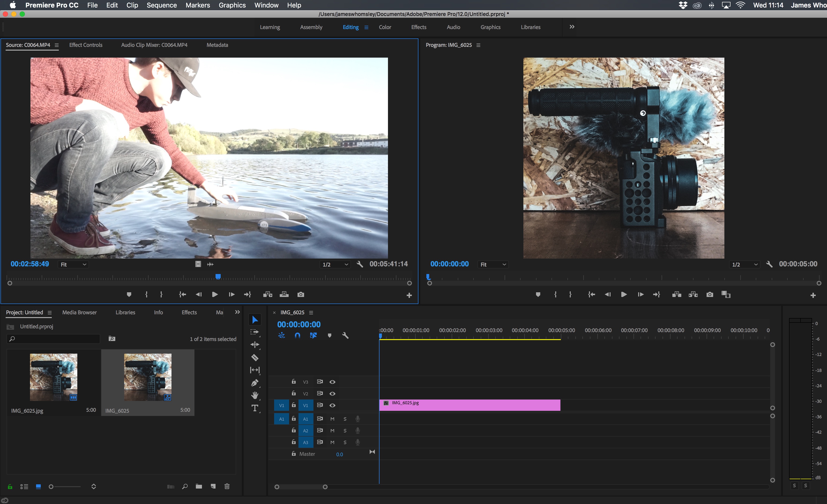Open the Sequence menu
The height and width of the screenshot is (504, 827).
(x=161, y=5)
